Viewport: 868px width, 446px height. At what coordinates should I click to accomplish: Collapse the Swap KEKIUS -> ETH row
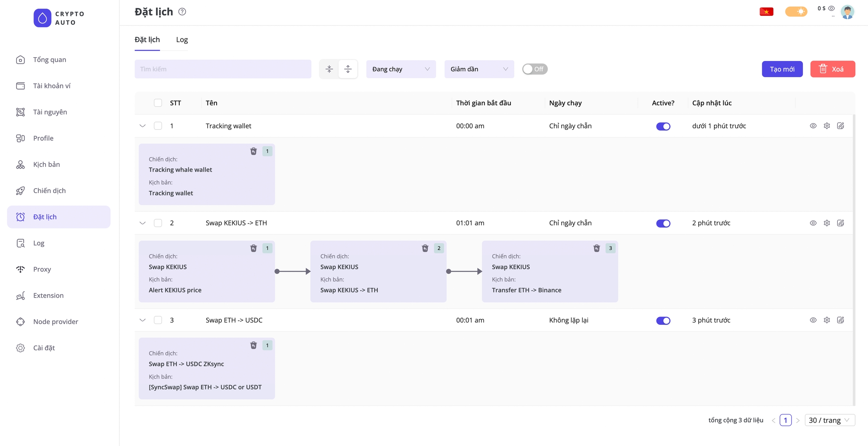142,223
